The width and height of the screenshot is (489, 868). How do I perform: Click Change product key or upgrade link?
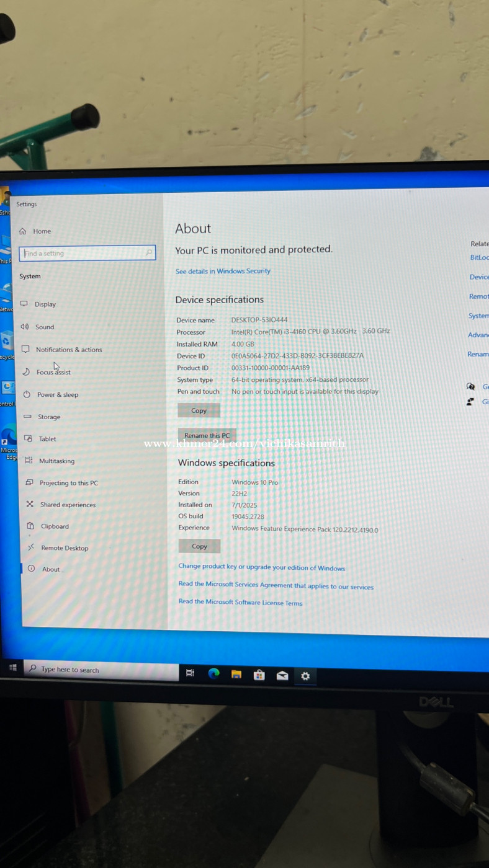pos(262,567)
